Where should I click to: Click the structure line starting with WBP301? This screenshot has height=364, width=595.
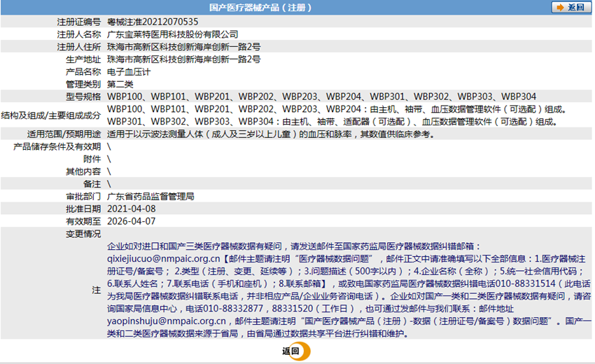pos(332,122)
